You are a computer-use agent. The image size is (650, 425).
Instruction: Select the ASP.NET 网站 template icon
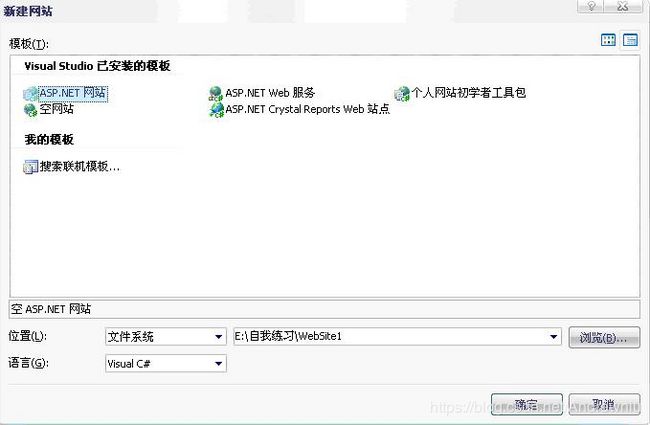(31, 94)
